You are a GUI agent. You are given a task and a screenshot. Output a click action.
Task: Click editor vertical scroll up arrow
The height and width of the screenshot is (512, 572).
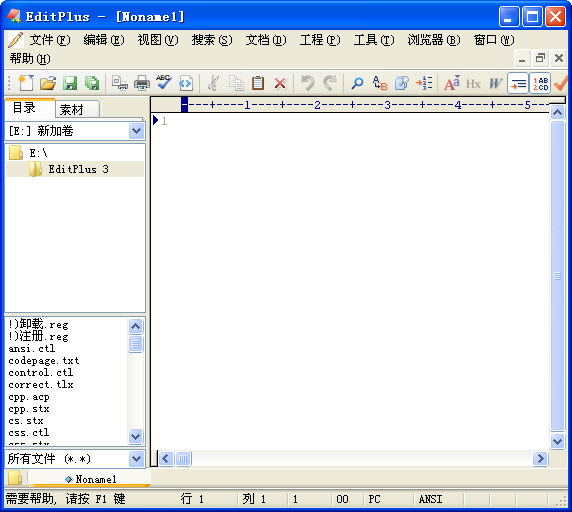coord(557,113)
